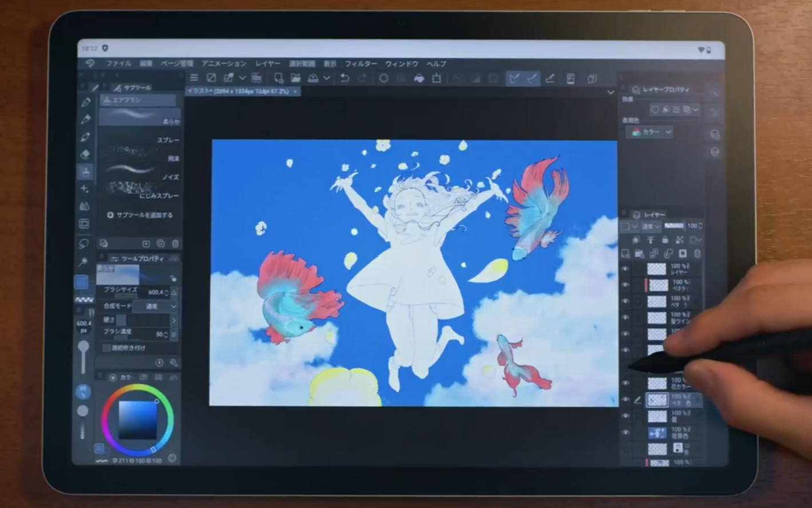This screenshot has width=812, height=508.
Task: Select the ノイズ sub tool
Action: [x=140, y=172]
